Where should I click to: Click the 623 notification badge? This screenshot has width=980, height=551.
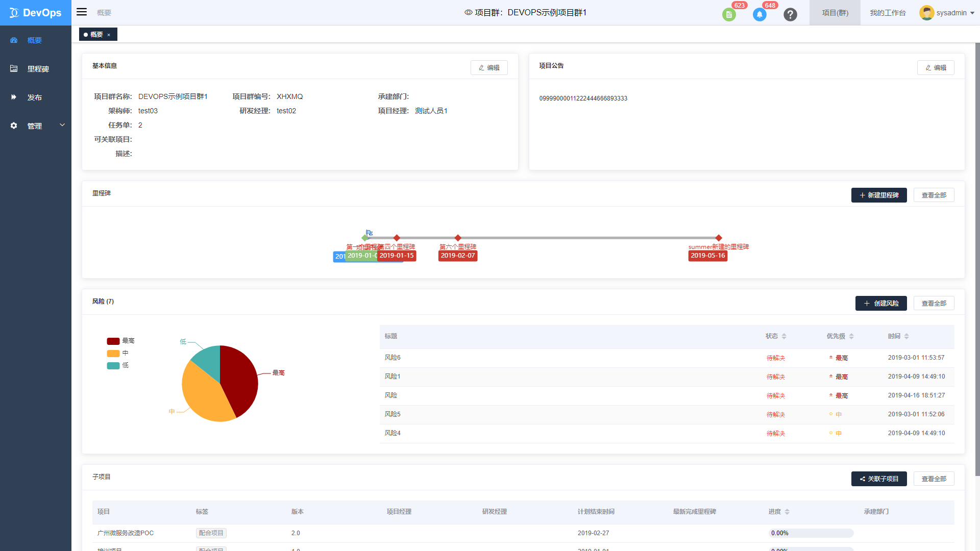click(740, 5)
